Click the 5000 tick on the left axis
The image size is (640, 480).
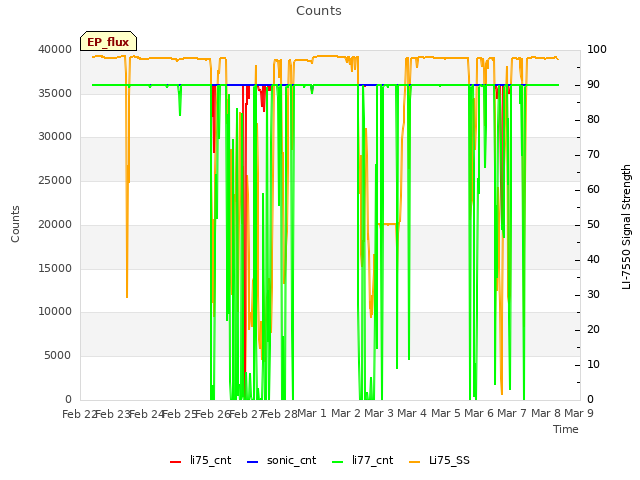pos(58,356)
